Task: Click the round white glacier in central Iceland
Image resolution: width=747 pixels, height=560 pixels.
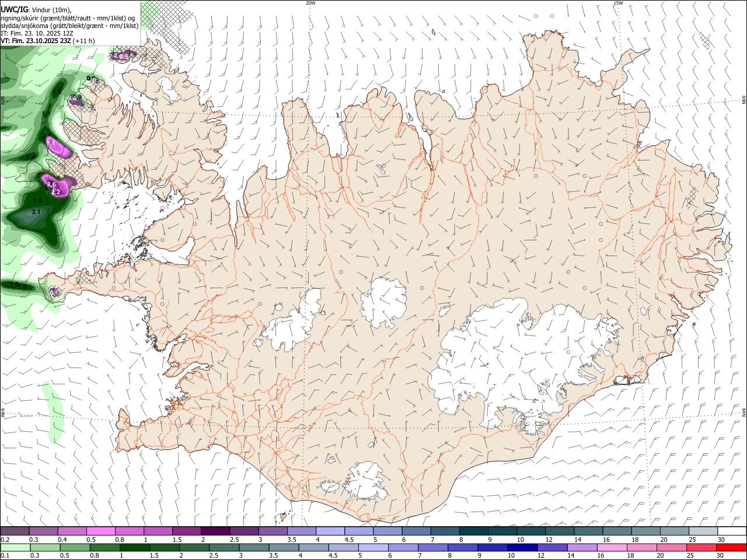Action: [x=383, y=302]
